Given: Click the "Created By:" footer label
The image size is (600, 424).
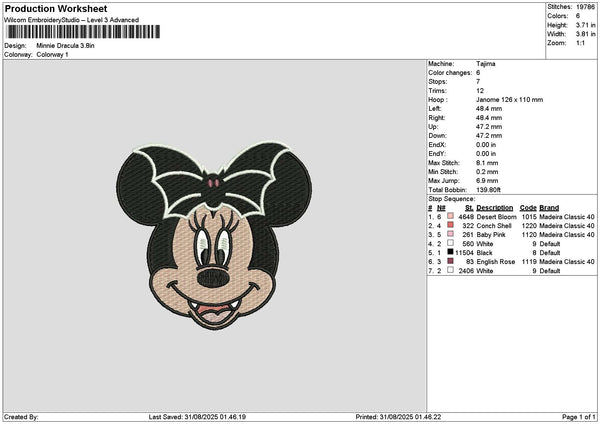Looking at the screenshot, I should click(21, 417).
